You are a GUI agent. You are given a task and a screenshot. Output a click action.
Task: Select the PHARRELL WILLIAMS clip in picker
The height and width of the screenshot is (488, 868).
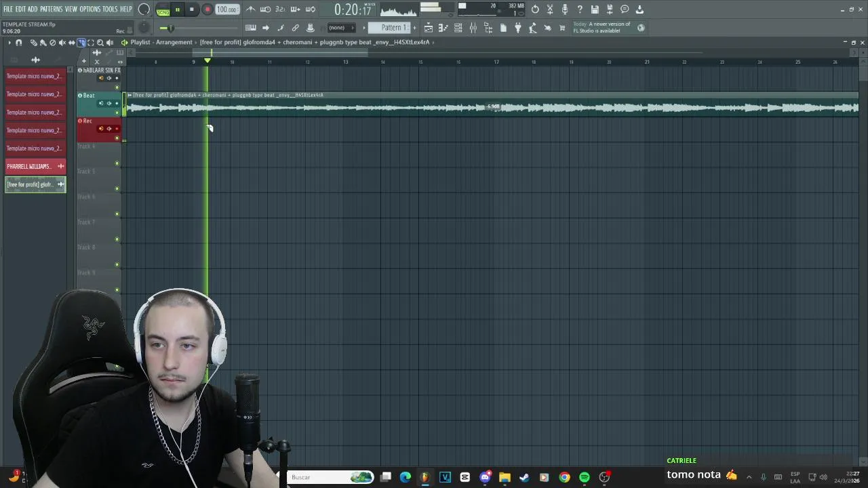pos(35,166)
